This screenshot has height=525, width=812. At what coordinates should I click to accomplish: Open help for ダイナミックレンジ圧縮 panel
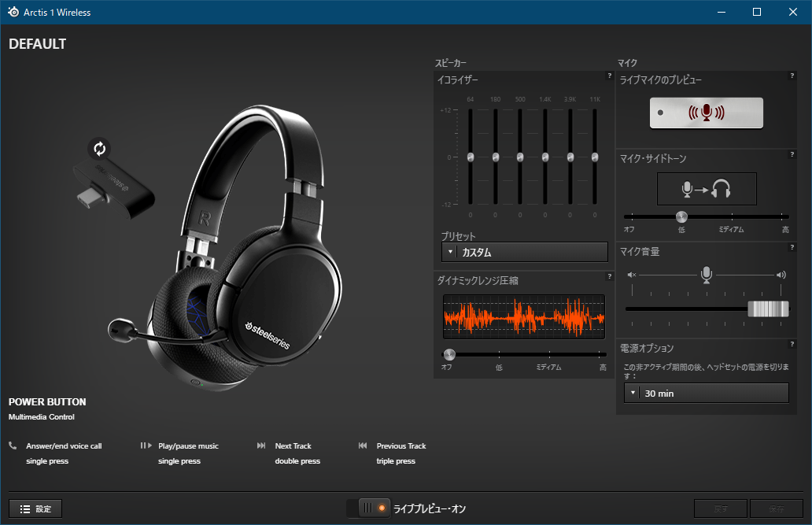coord(610,276)
